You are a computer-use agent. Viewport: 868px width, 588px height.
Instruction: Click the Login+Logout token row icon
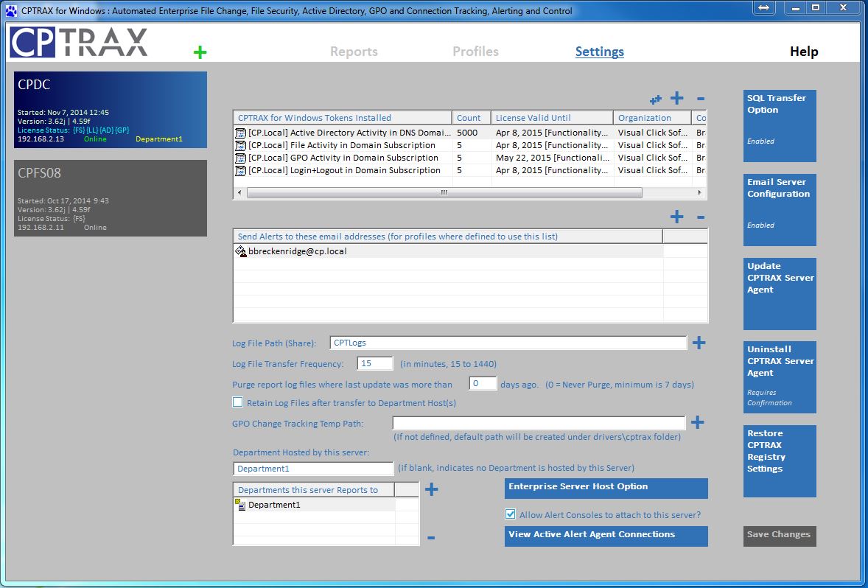coord(240,170)
